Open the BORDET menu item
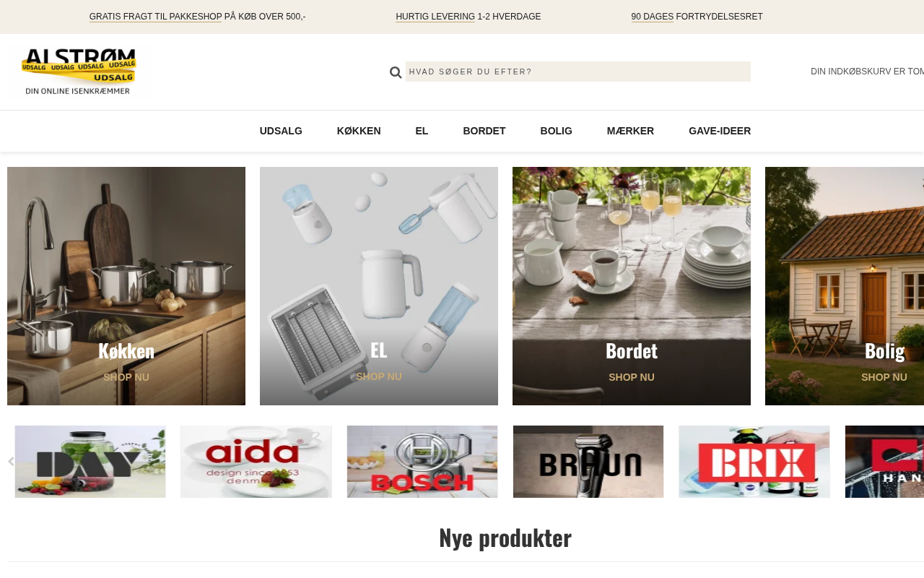This screenshot has width=924, height=578. click(484, 131)
